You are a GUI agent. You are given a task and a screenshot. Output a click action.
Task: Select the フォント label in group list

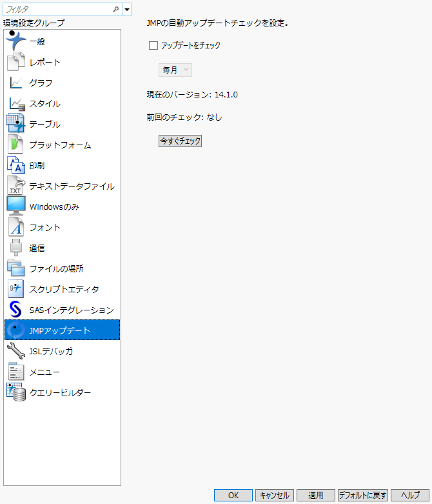pyautogui.click(x=44, y=228)
